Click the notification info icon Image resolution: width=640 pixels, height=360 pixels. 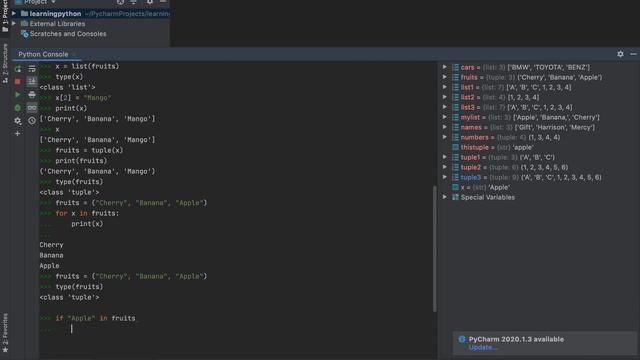462,339
